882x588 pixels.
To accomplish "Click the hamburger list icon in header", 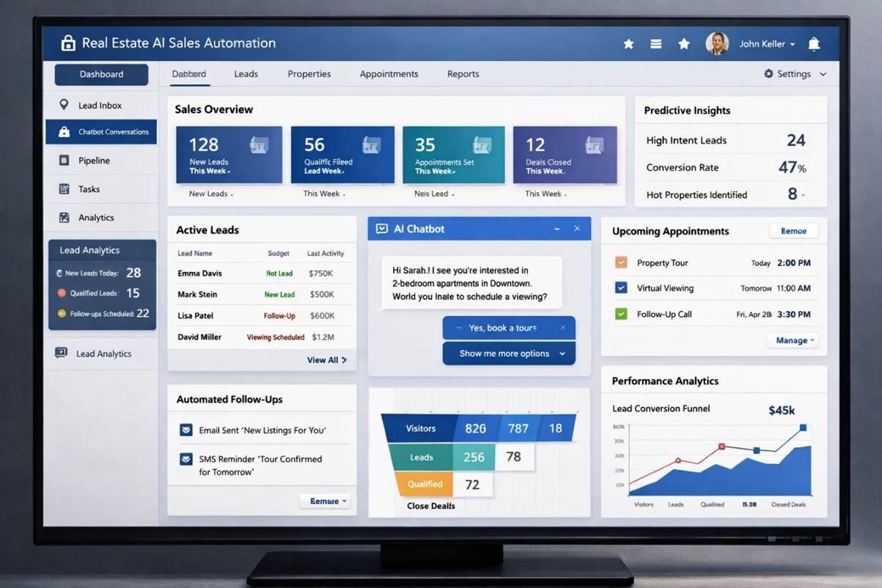I will pos(656,44).
